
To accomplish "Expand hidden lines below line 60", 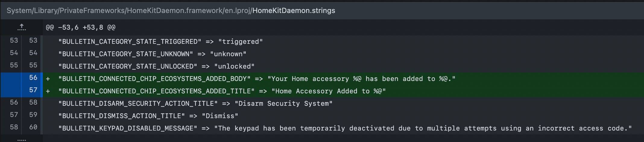I will click(x=21, y=140).
